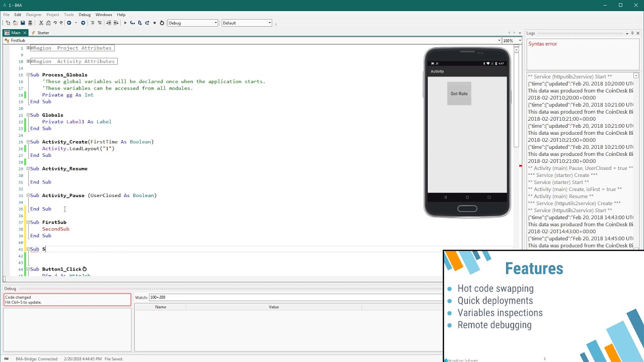Open the Logs panel options dropdown arrow
Image resolution: width=644 pixels, height=362 pixels.
coord(627,33)
